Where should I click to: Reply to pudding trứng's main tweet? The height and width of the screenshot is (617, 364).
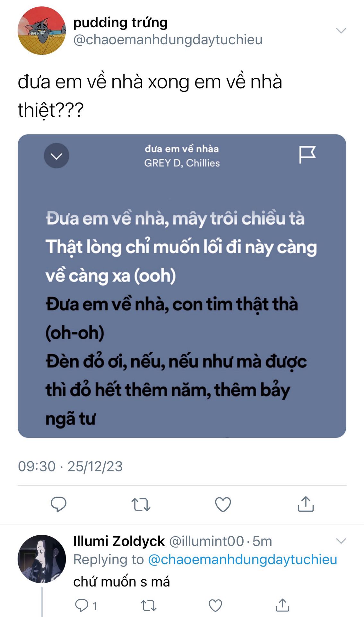(58, 504)
